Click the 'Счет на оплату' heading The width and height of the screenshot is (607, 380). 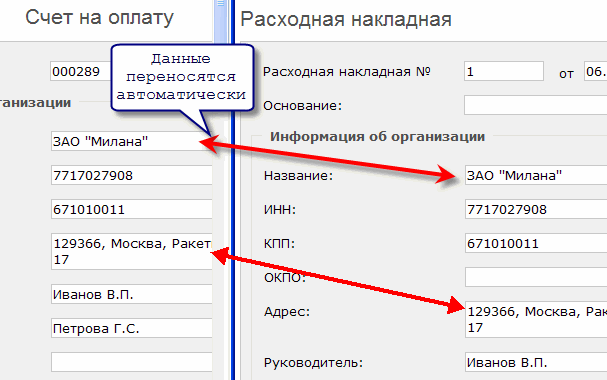(x=99, y=18)
